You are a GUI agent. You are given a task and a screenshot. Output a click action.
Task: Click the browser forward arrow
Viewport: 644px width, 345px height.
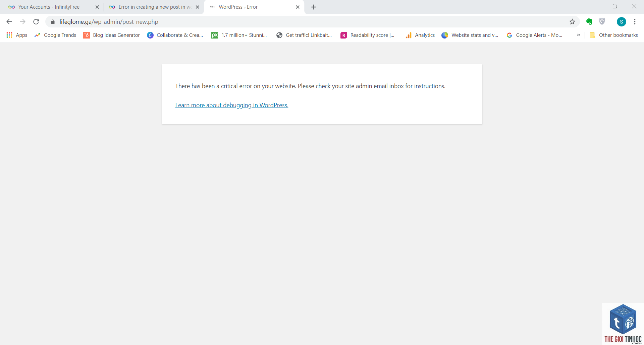[x=22, y=22]
